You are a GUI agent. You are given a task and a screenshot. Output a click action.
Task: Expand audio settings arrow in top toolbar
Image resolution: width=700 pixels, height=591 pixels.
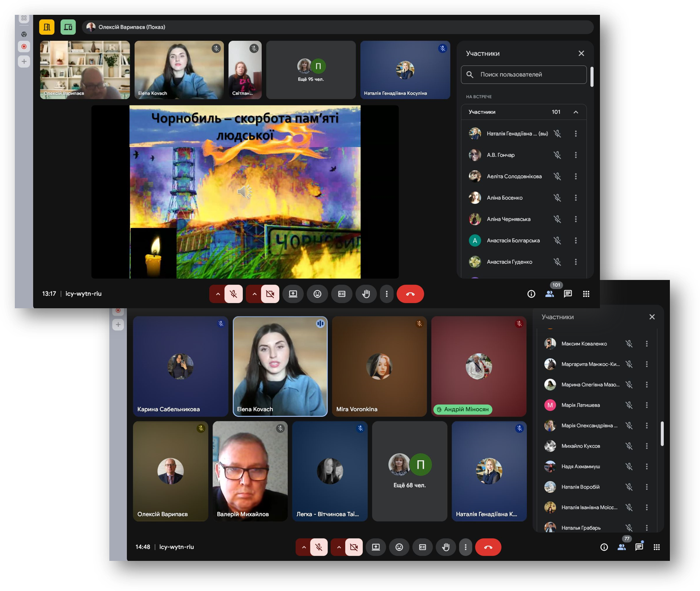[218, 294]
